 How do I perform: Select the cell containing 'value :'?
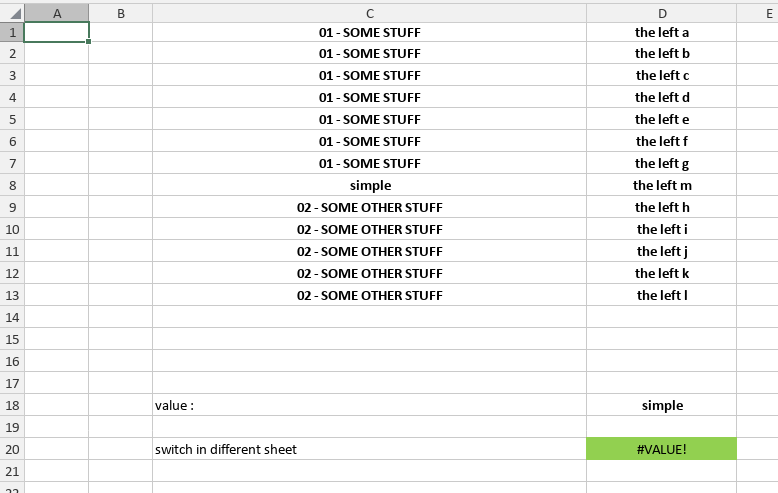click(x=370, y=405)
